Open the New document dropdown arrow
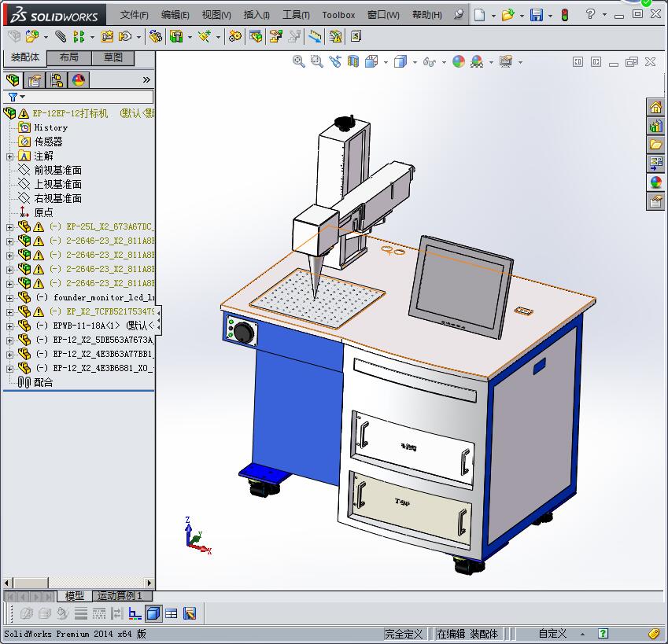The height and width of the screenshot is (644, 668). [x=493, y=17]
